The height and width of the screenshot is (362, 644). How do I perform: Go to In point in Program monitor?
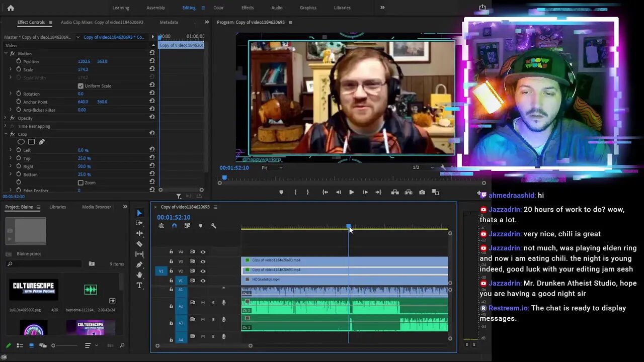point(325,192)
